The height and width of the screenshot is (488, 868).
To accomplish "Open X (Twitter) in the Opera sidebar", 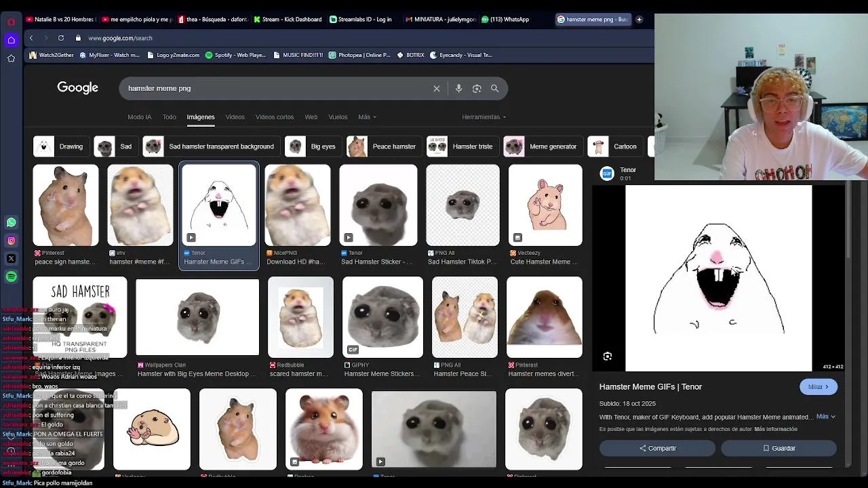I will pos(11,258).
